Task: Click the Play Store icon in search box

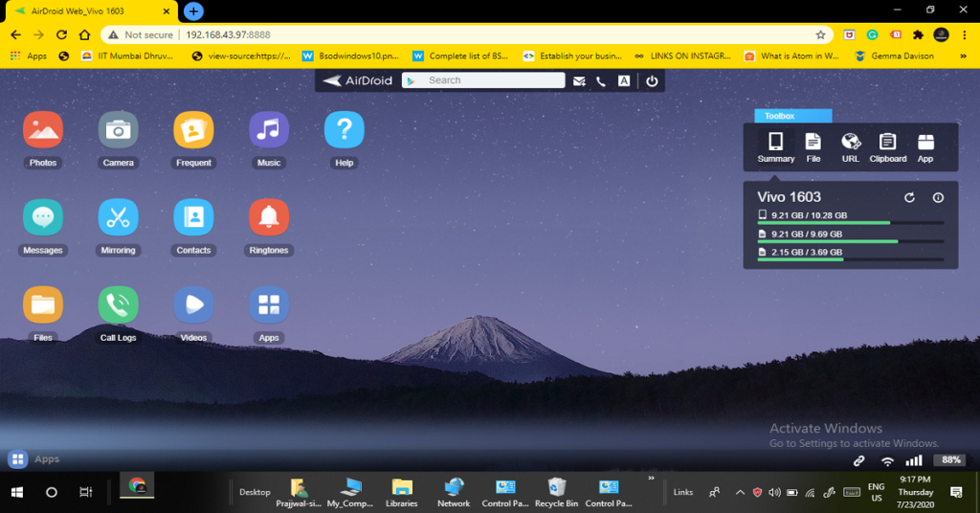Action: [x=412, y=80]
